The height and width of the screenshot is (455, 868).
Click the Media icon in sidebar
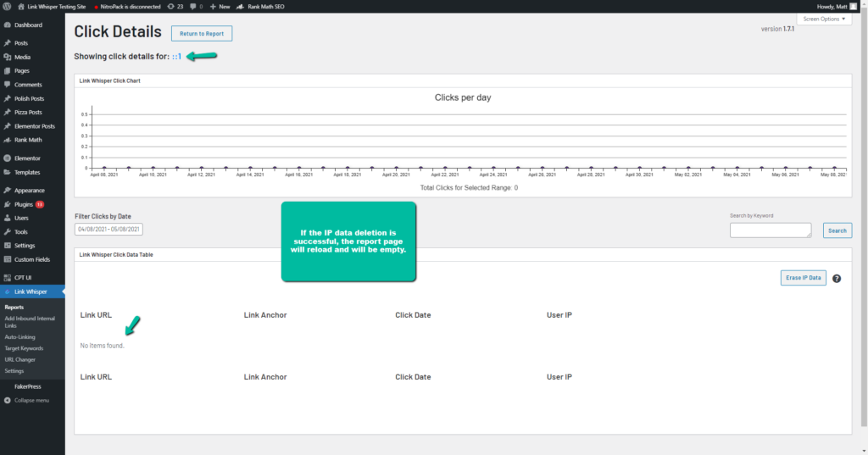point(7,57)
